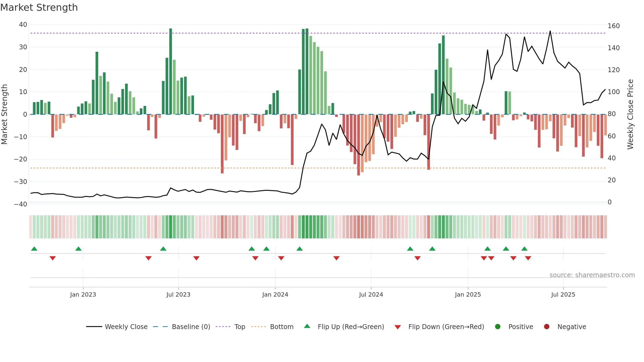Click the black Weekly Close line sample in legend
This screenshot has width=644, height=362.
pyautogui.click(x=94, y=327)
